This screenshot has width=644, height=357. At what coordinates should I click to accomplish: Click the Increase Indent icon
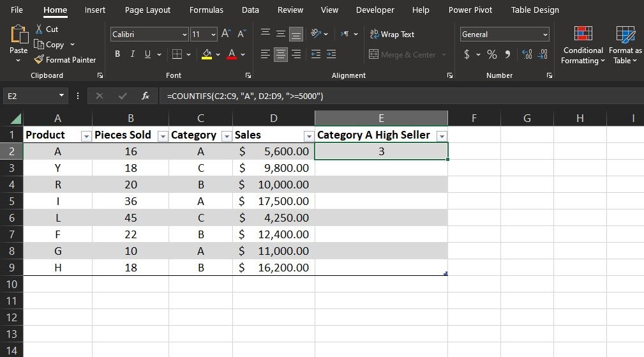point(331,55)
